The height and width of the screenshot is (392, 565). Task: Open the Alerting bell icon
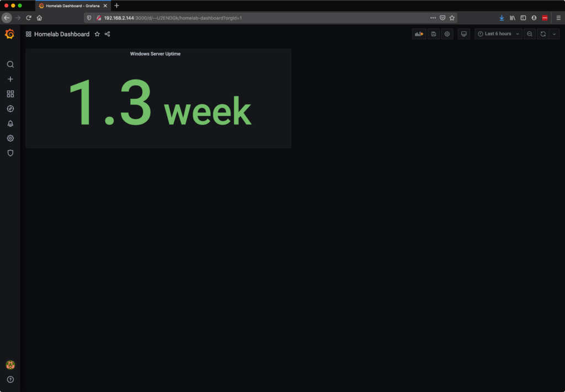[10, 123]
